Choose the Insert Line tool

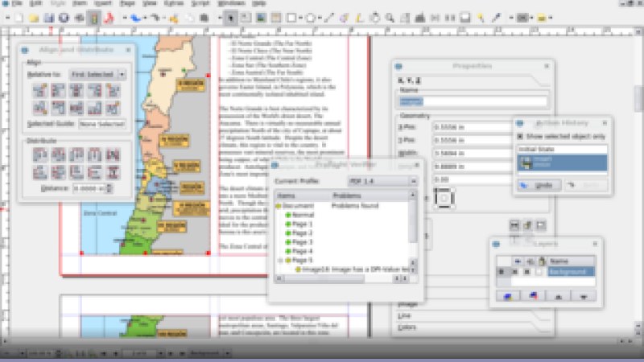pyautogui.click(x=329, y=18)
